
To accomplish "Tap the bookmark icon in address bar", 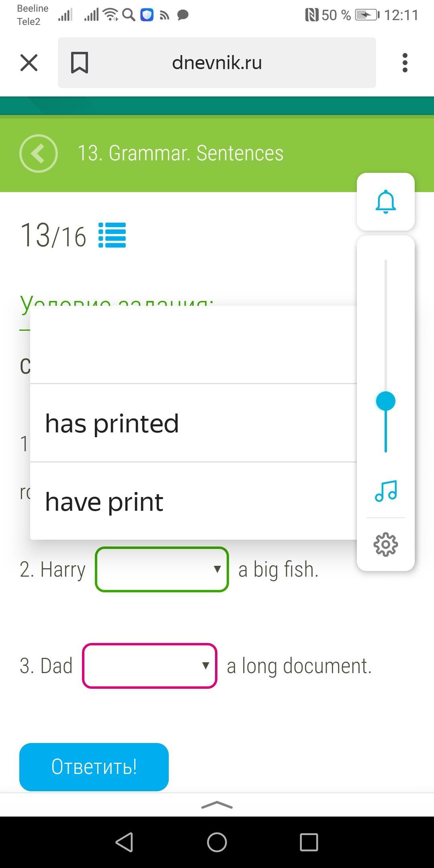I will pyautogui.click(x=80, y=63).
